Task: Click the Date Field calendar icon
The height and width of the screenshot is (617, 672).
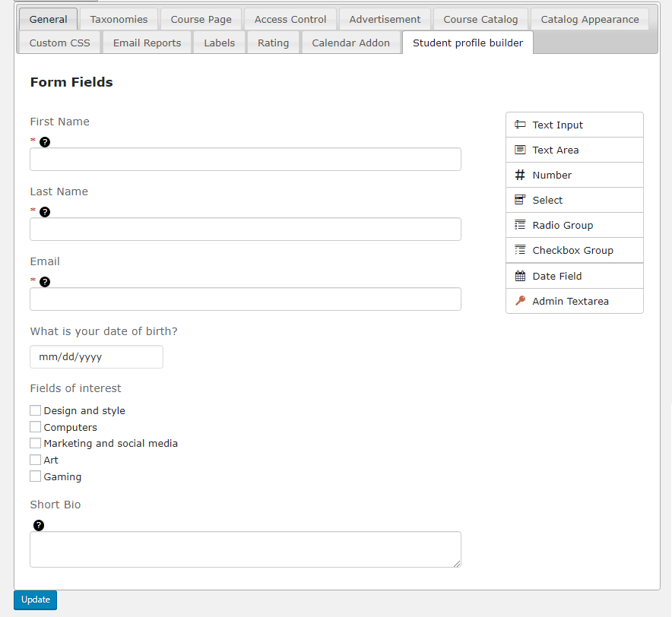Action: tap(520, 276)
